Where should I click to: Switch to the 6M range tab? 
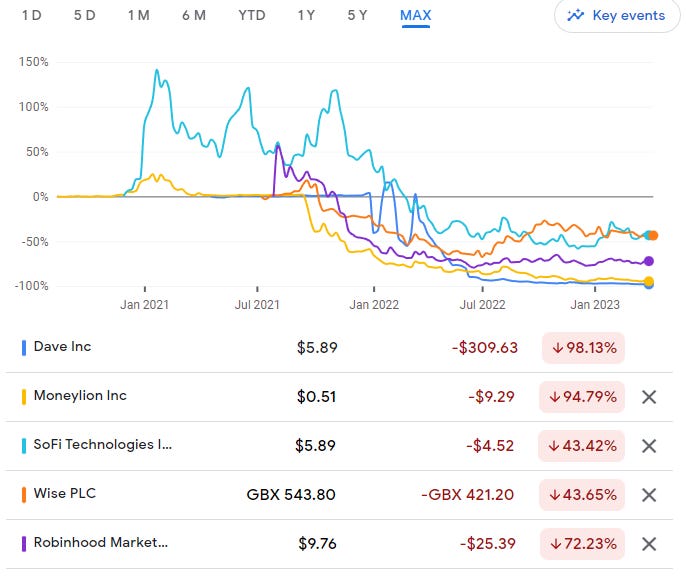tap(194, 15)
